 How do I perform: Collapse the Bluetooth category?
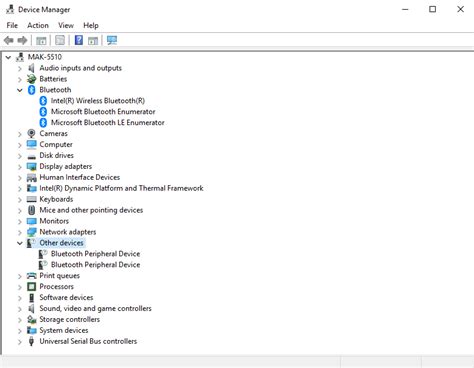(x=20, y=90)
